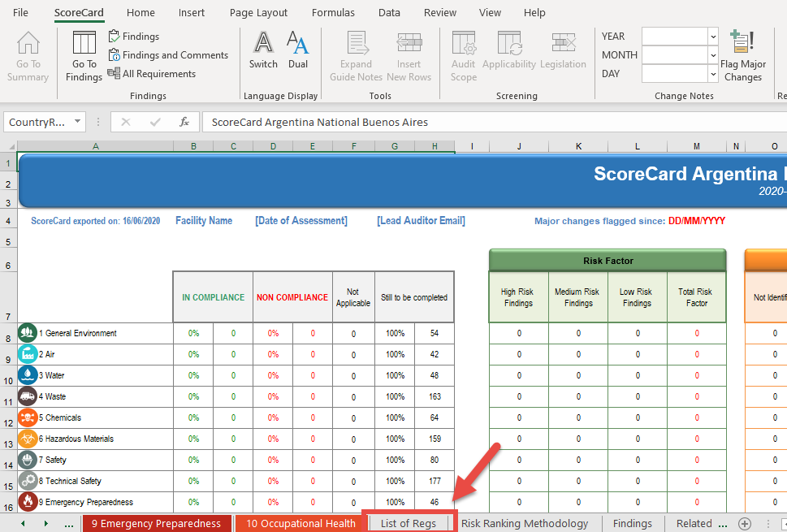Select the Findings ribbon option

(134, 36)
